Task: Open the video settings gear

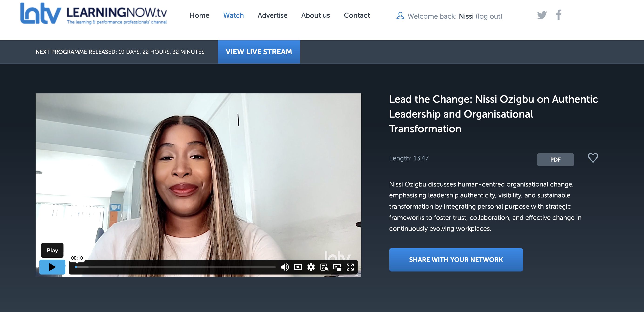Action: coord(311,267)
